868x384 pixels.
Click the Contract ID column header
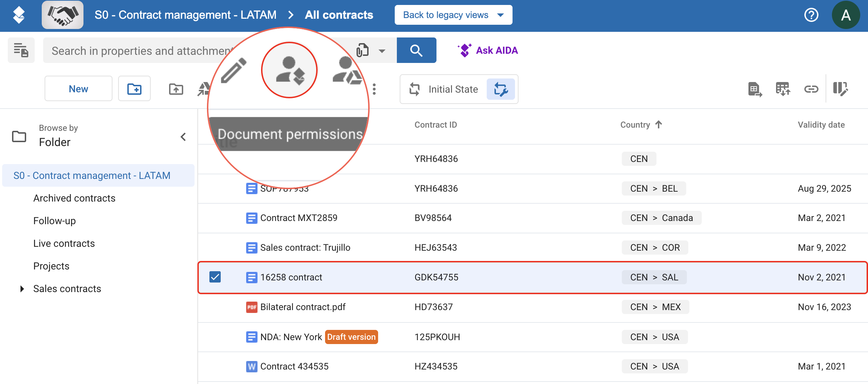(x=435, y=125)
